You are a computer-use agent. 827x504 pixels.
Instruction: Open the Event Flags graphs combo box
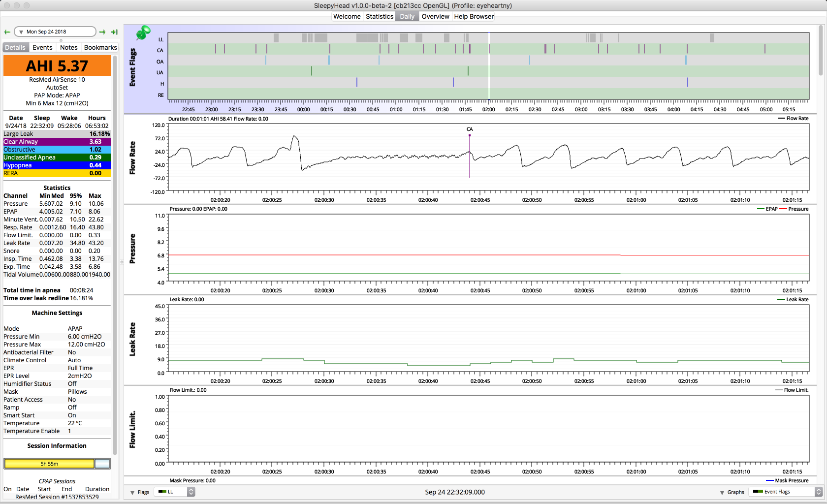785,492
